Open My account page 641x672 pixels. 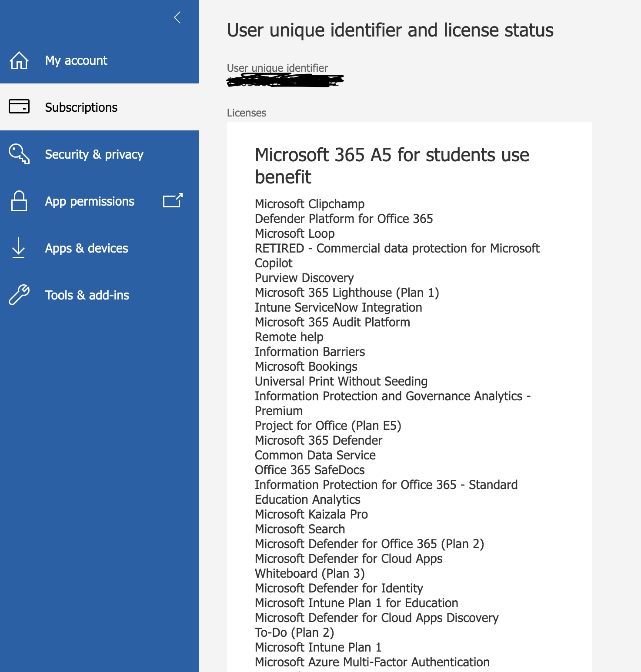[76, 61]
